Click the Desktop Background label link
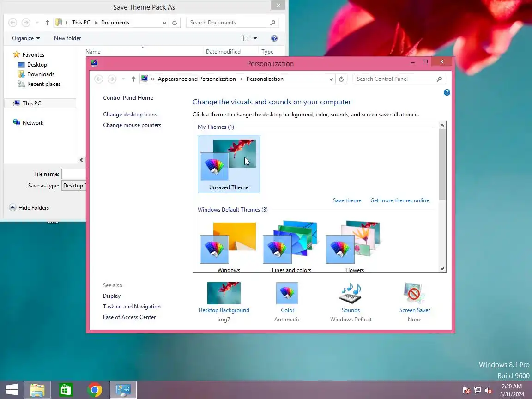 tap(224, 310)
